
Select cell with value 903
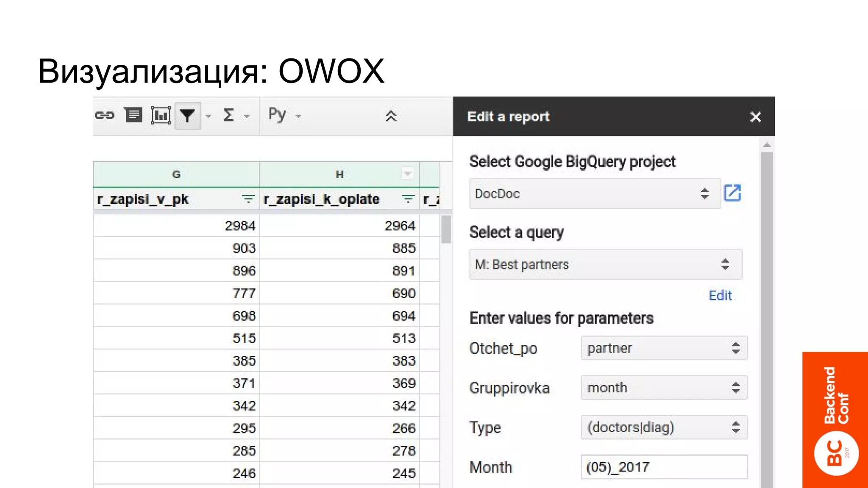click(176, 248)
